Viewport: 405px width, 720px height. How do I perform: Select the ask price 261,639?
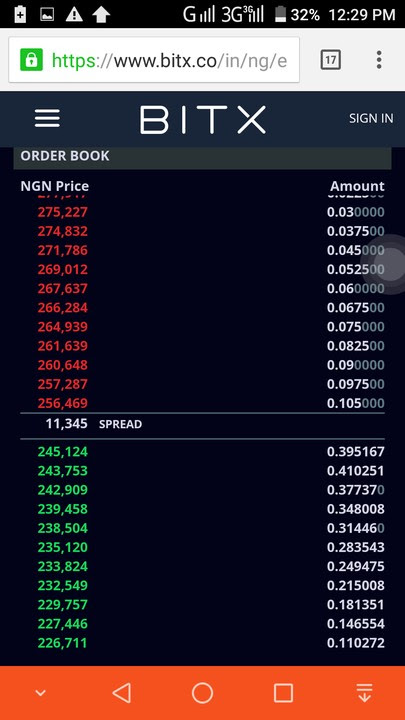[x=62, y=346]
